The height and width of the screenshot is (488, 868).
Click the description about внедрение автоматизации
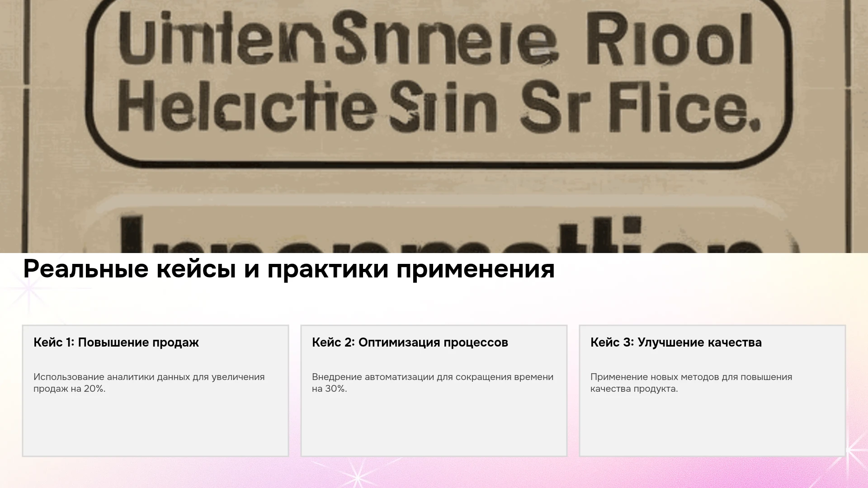click(433, 383)
